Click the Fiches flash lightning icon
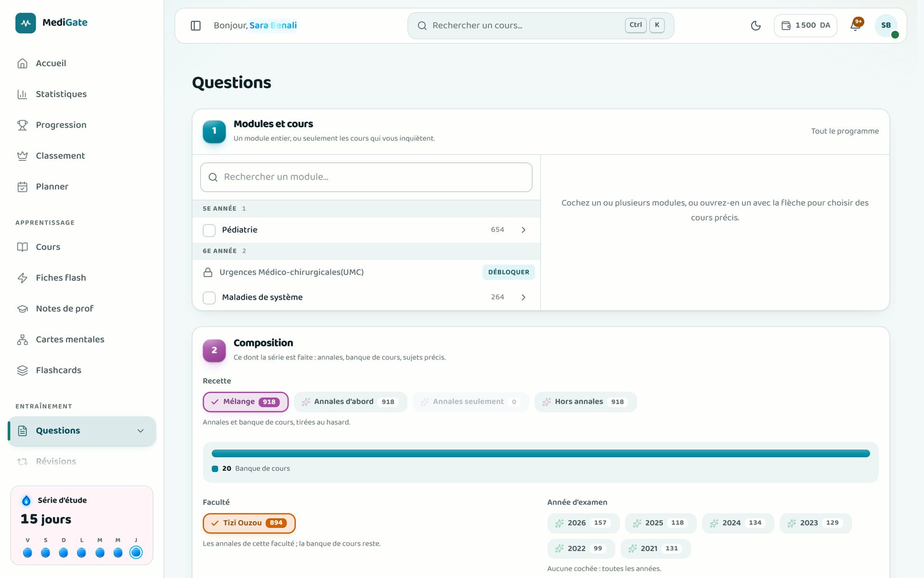This screenshot has height=578, width=924. coord(23,278)
